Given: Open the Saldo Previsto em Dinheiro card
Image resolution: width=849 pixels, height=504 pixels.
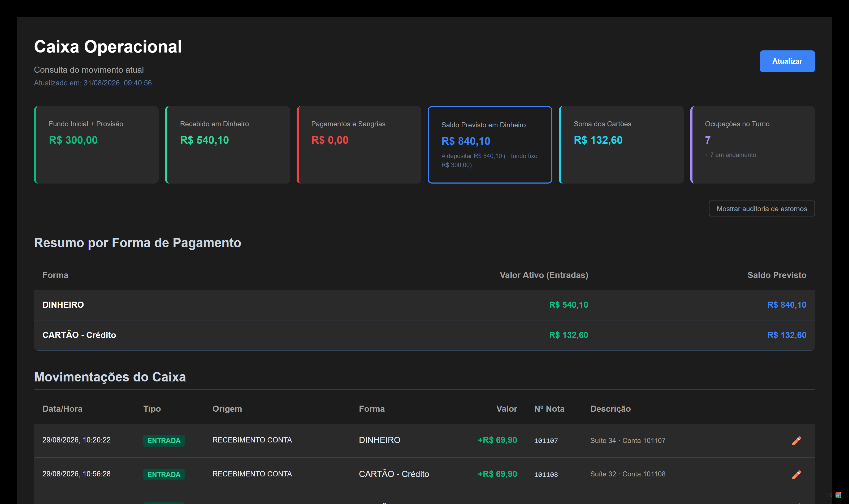Looking at the screenshot, I should [x=490, y=145].
